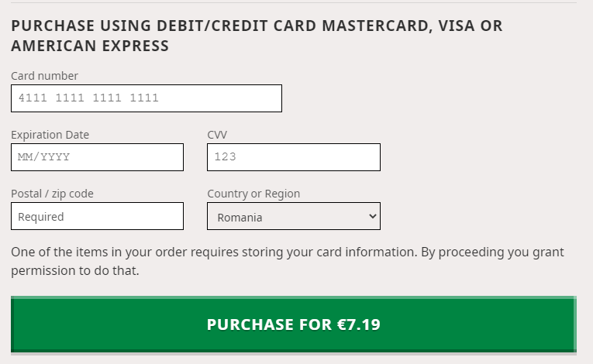Click the 'Postal / zip code' label
The image size is (593, 364).
point(52,194)
